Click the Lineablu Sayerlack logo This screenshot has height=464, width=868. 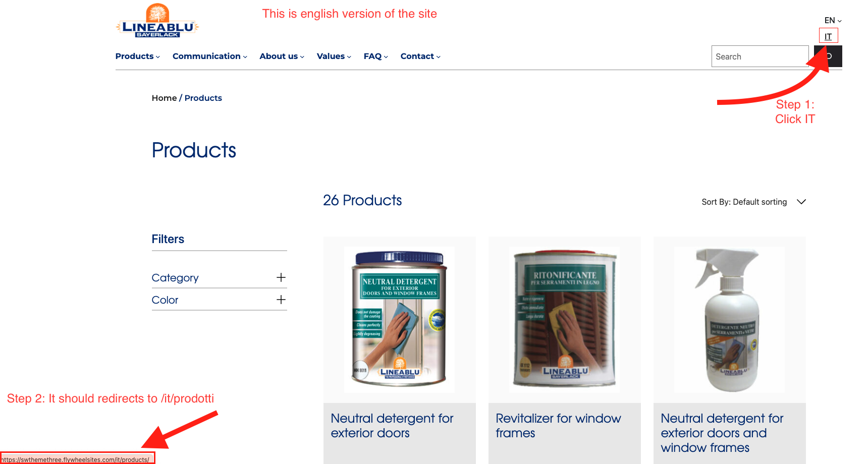click(157, 21)
